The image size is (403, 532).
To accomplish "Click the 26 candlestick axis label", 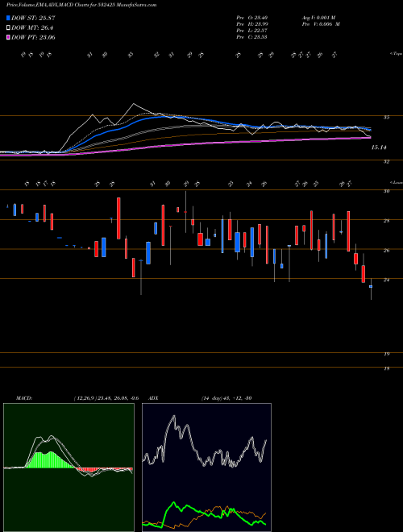I will point(386,251).
